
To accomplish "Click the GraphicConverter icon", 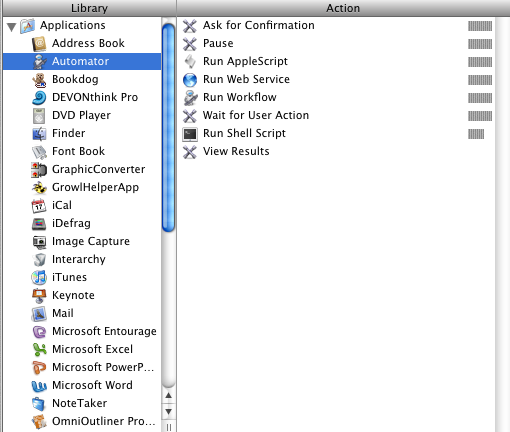I will point(39,170).
